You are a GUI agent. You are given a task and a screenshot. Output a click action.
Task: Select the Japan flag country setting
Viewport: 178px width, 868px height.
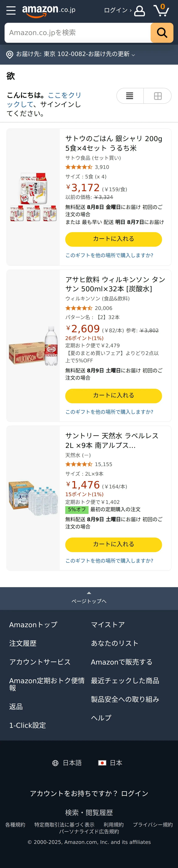102,763
